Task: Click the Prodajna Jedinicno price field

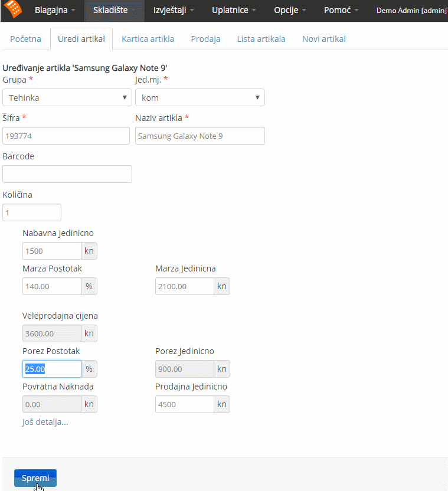Action: coord(185,404)
